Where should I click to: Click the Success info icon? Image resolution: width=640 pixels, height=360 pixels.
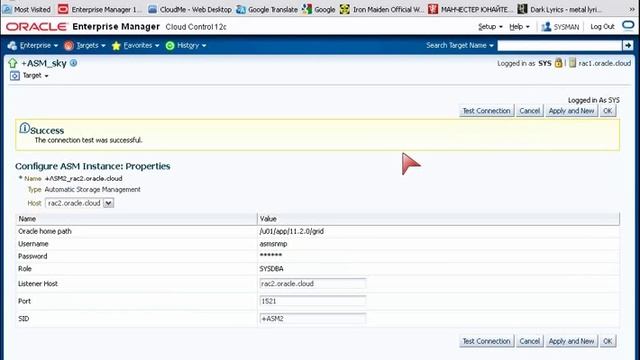click(x=24, y=128)
